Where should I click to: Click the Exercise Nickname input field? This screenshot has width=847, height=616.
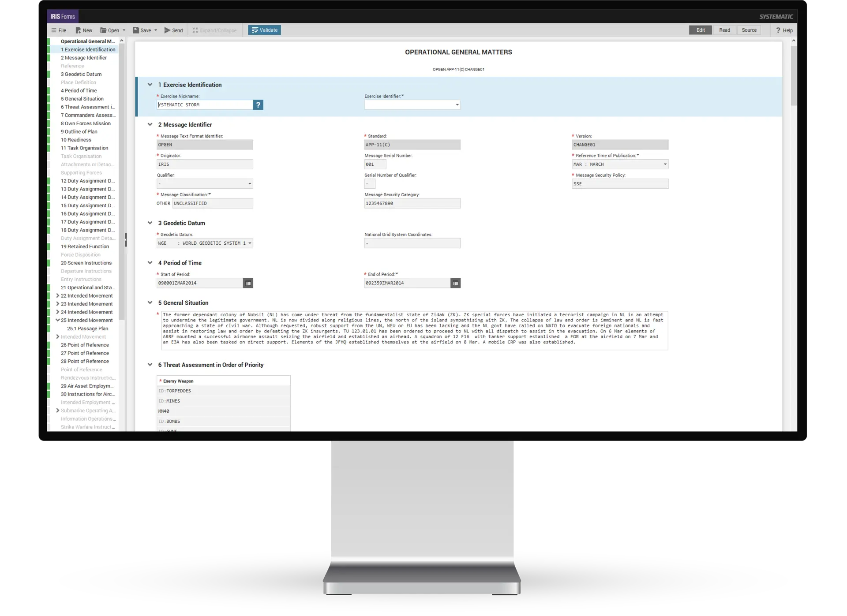pos(205,105)
